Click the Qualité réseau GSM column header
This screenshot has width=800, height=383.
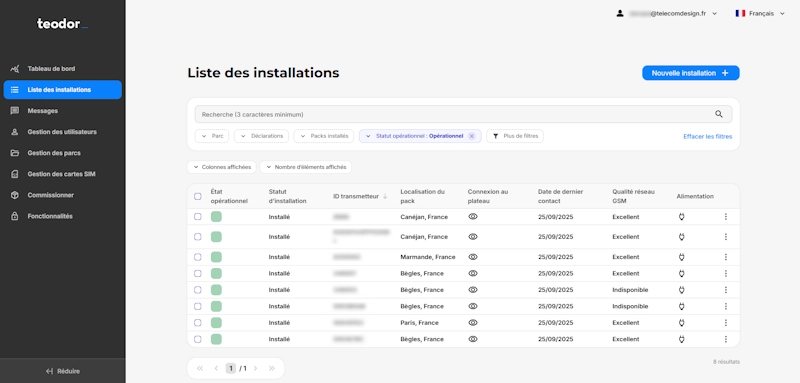(x=633, y=196)
